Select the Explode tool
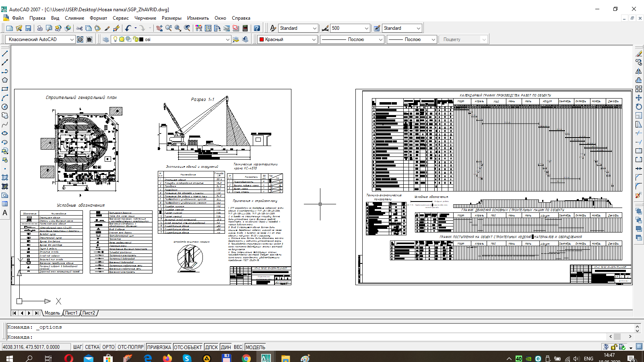 point(639,195)
